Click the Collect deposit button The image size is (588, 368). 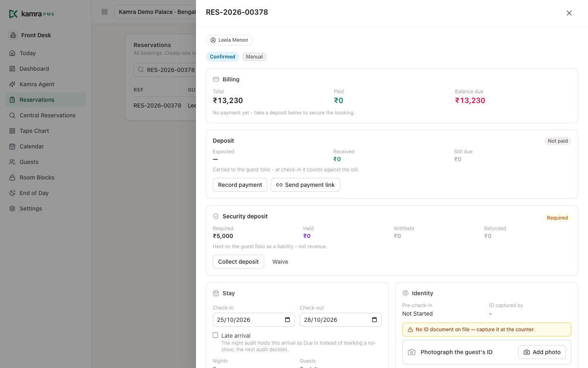coord(238,262)
